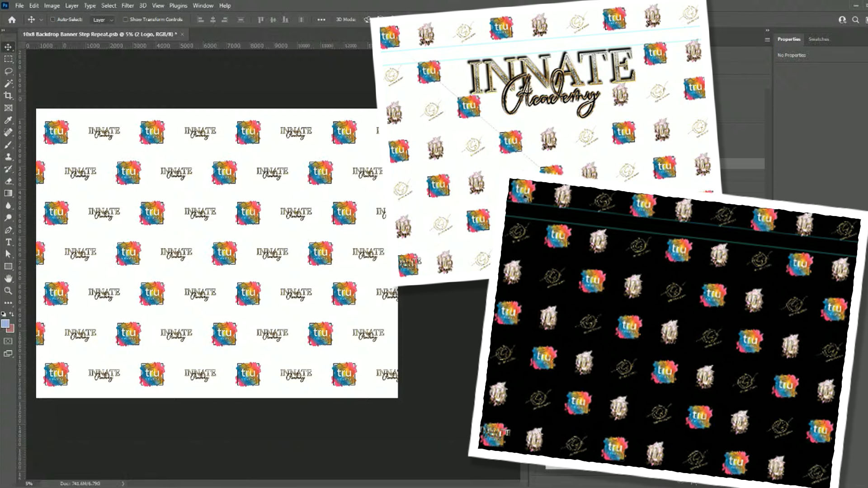Select the Lasso tool

coord(8,71)
